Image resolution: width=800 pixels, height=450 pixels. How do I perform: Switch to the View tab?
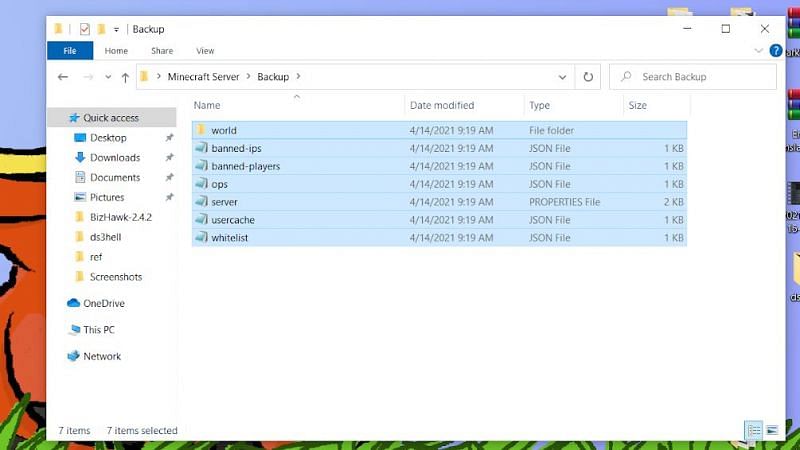point(205,51)
